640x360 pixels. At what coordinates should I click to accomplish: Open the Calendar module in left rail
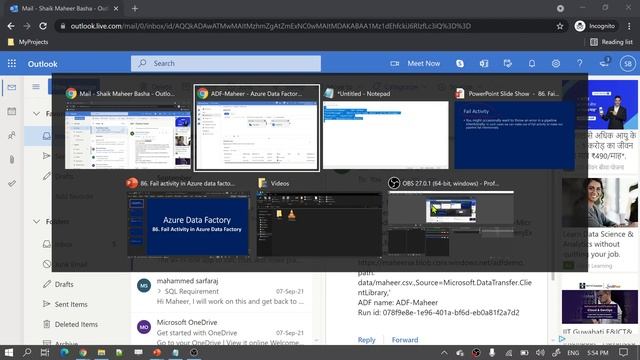tap(12, 111)
